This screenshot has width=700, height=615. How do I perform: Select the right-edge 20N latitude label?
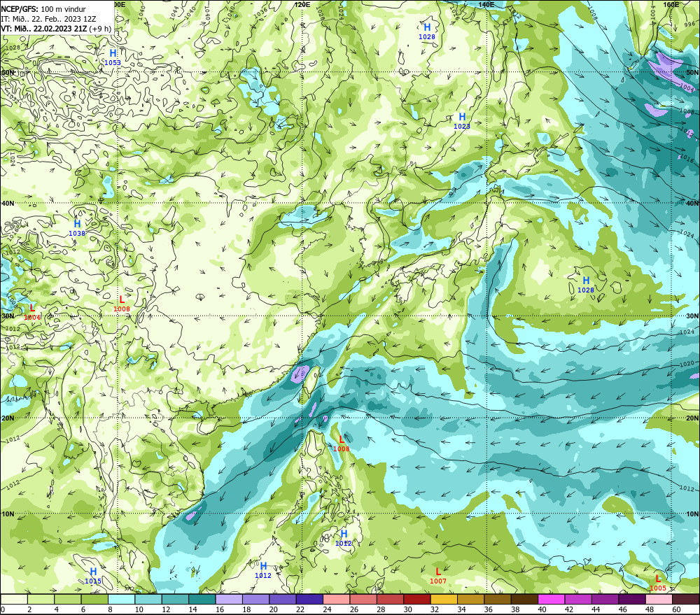coord(692,418)
